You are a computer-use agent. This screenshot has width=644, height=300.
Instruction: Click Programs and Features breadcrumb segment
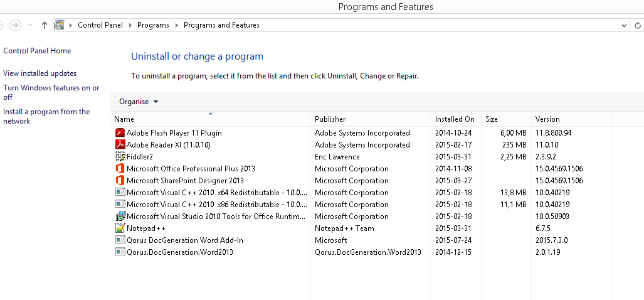point(221,25)
